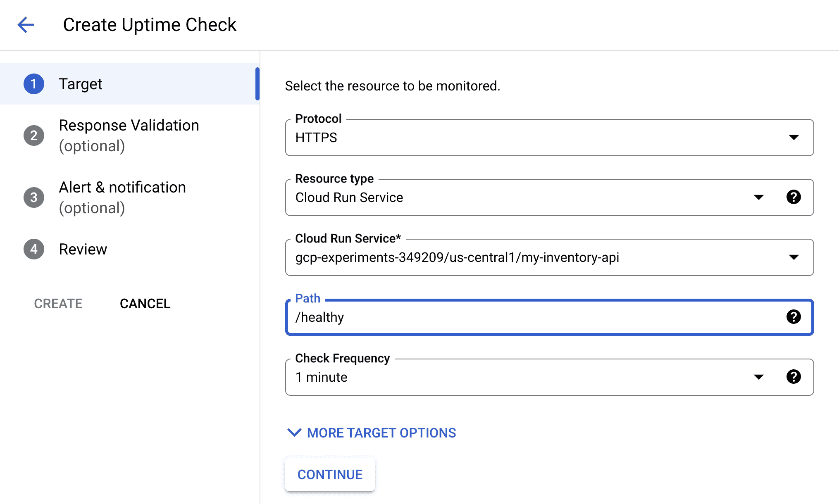This screenshot has height=504, width=839.
Task: Click the step 4 circle for Review
Action: point(34,249)
